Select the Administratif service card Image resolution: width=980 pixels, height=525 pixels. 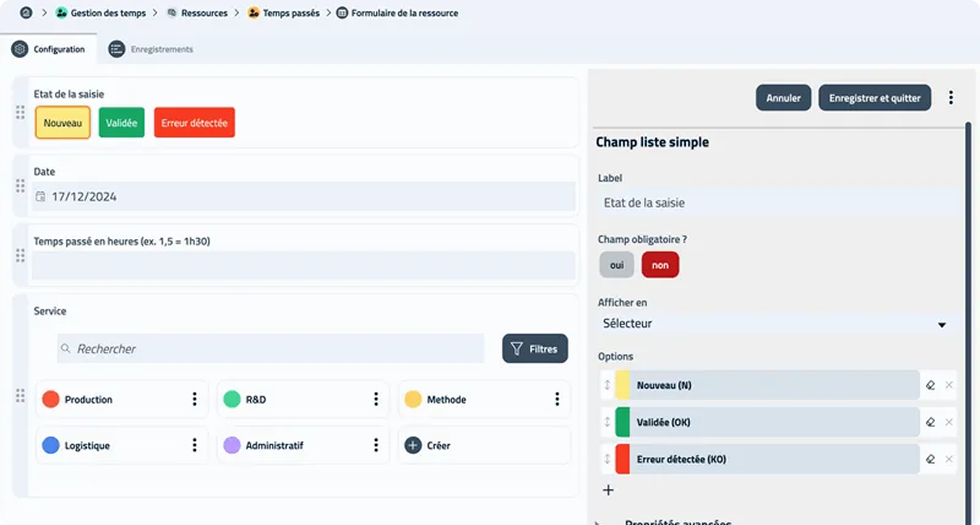pos(303,445)
